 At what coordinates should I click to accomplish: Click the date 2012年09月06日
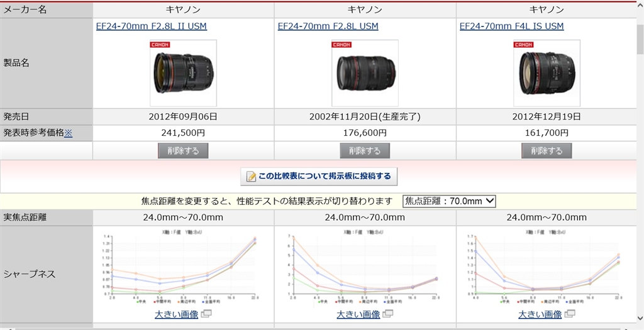pos(183,116)
